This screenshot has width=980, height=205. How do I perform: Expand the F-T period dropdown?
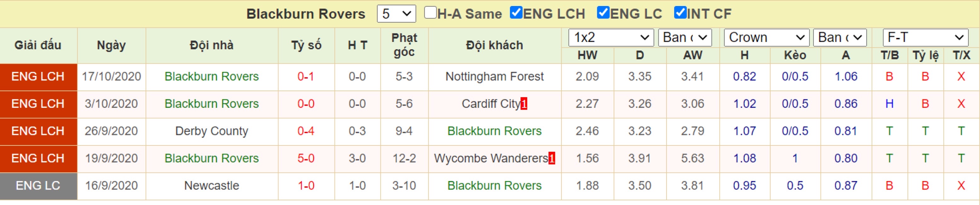tap(926, 37)
